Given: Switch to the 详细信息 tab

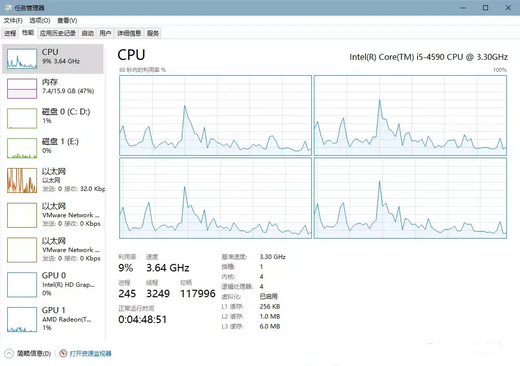Looking at the screenshot, I should 129,33.
